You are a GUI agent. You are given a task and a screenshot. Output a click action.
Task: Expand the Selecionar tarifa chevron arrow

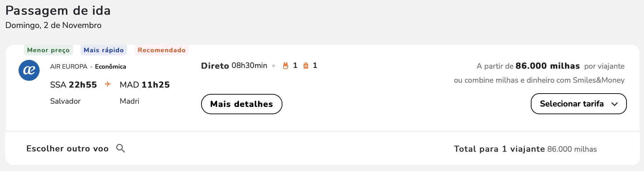coord(615,104)
